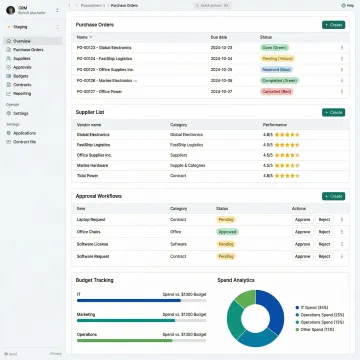The height and width of the screenshot is (360, 360).
Task: Sort by the Name column arrow
Action: click(91, 37)
